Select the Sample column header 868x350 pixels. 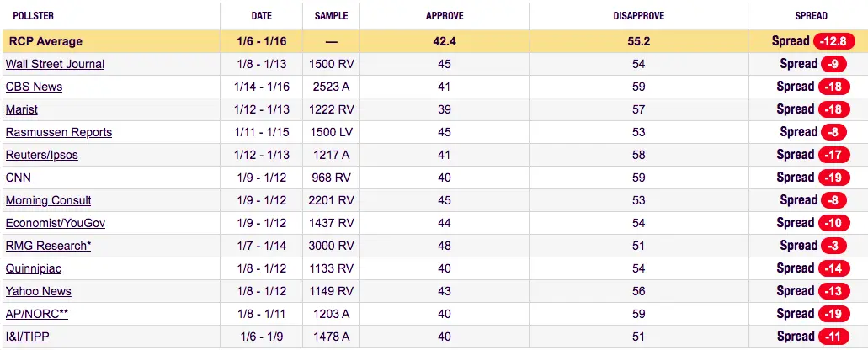331,16
